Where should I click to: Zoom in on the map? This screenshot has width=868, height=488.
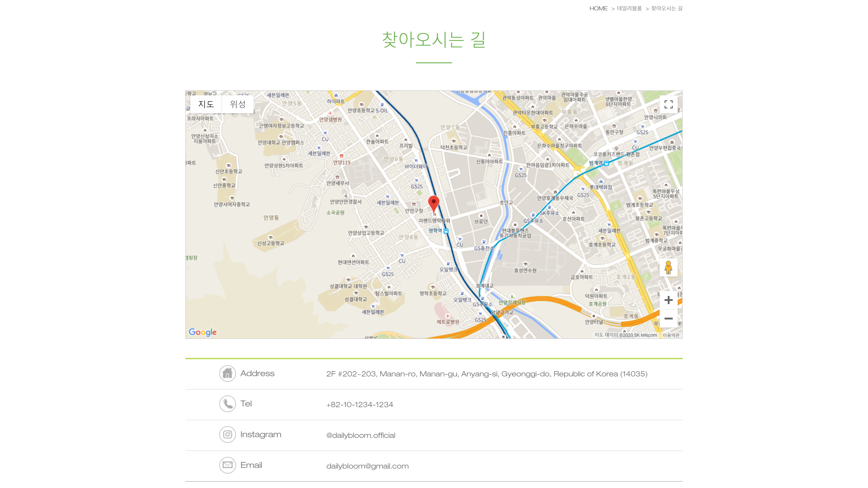669,300
